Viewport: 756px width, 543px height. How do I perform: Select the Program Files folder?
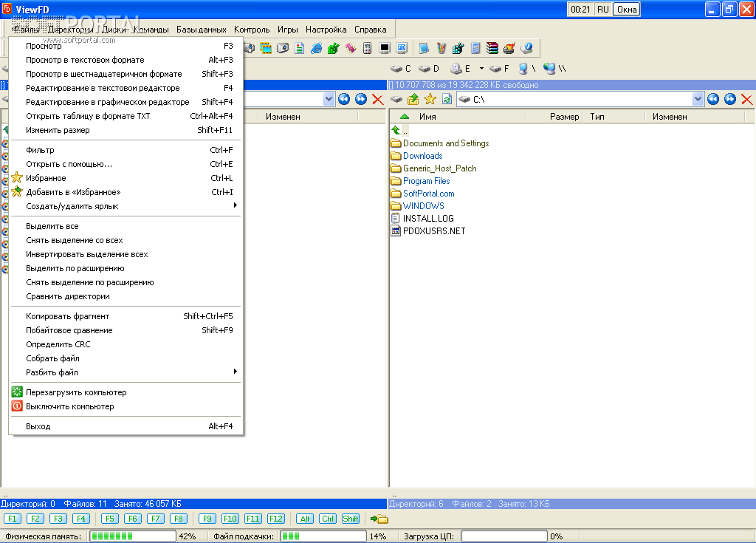[420, 181]
